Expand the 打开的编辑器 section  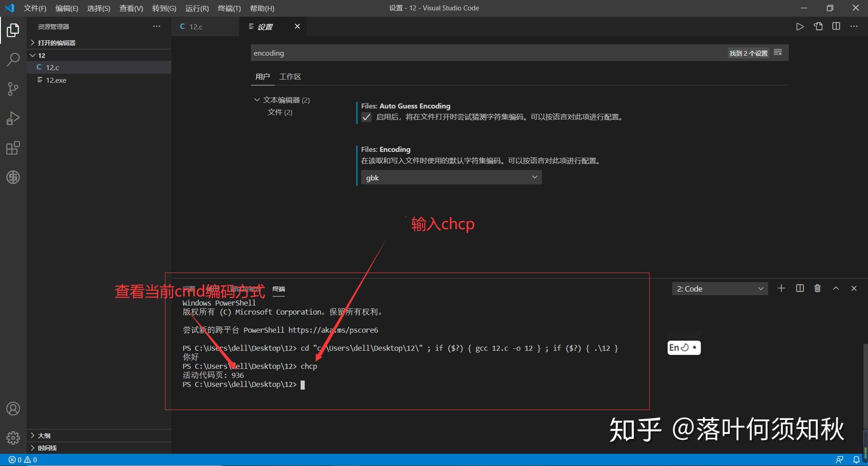[33, 42]
